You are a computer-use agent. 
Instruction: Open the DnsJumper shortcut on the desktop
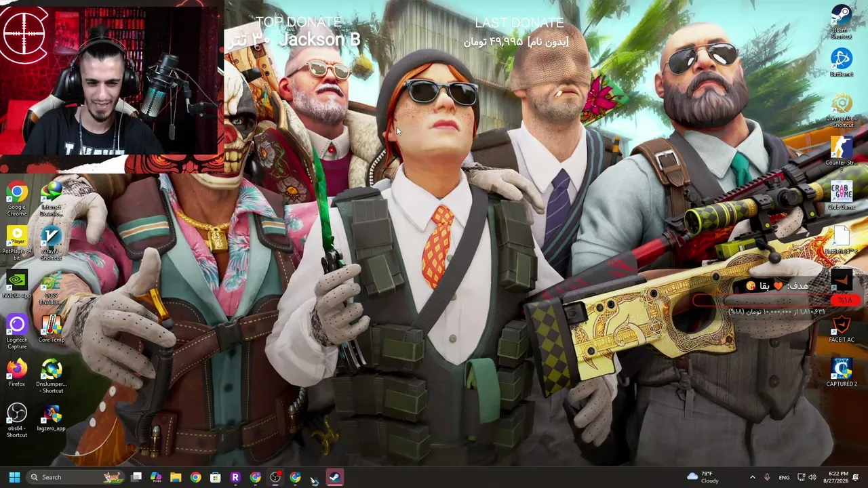[52, 377]
